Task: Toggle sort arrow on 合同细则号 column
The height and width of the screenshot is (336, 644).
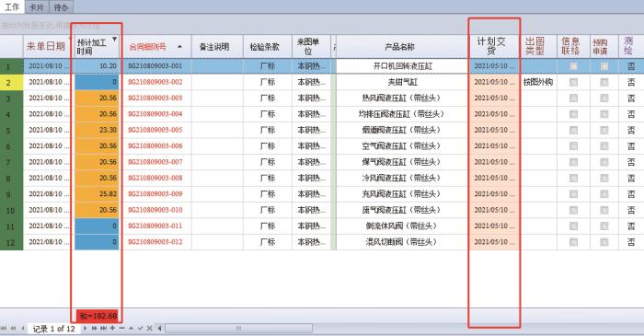Action: point(179,47)
